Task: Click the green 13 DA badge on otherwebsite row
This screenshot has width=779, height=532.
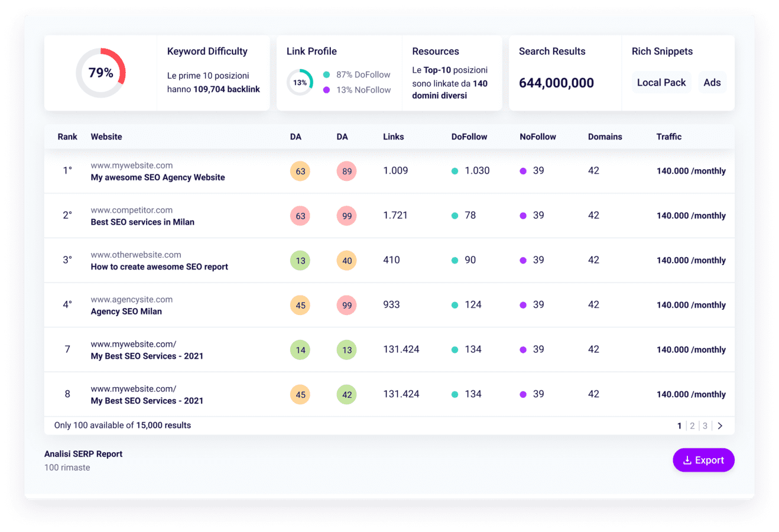Action: [300, 260]
